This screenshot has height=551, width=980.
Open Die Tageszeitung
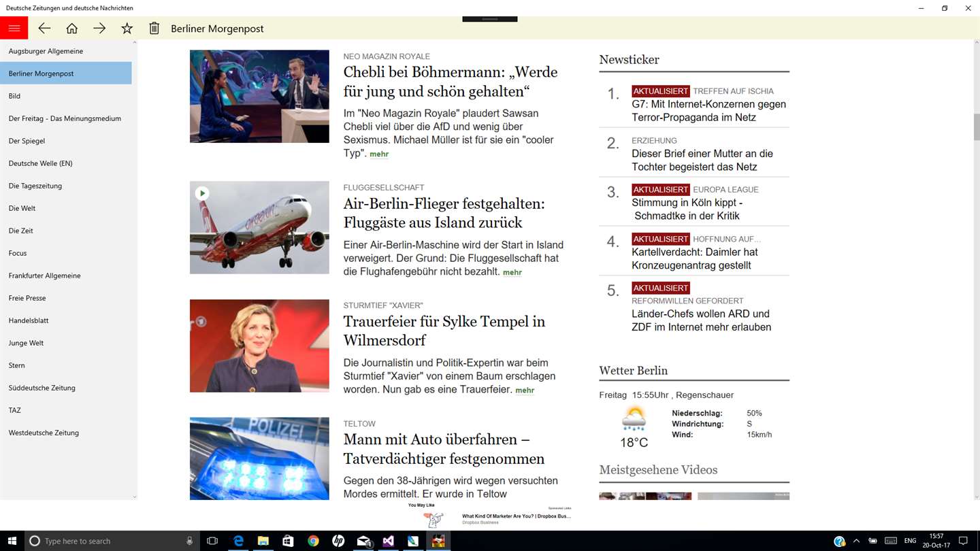pyautogui.click(x=66, y=186)
